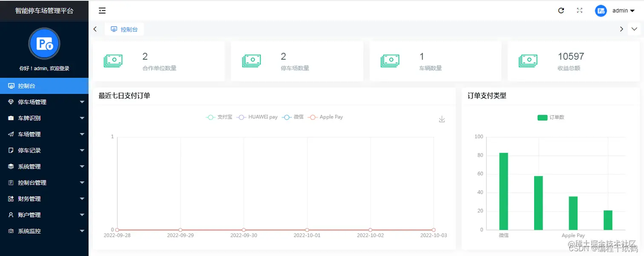Expand the 控制台管理 submenu arrow
Viewport: 644px width, 256px height.
click(82, 183)
